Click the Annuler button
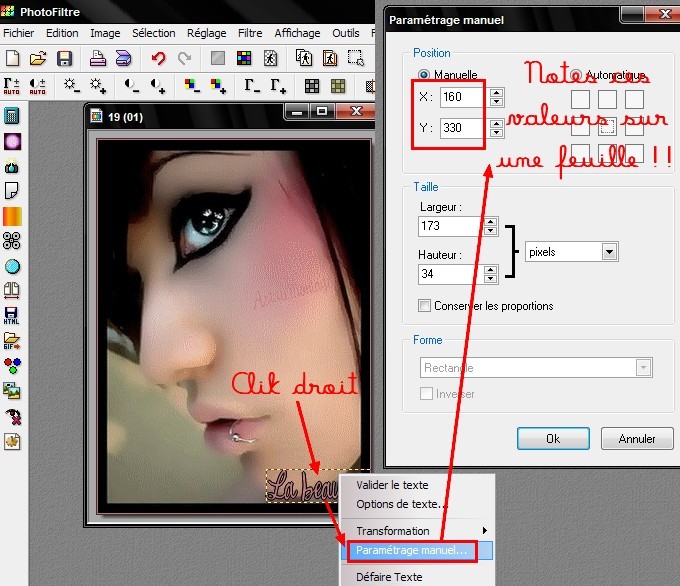 (637, 439)
